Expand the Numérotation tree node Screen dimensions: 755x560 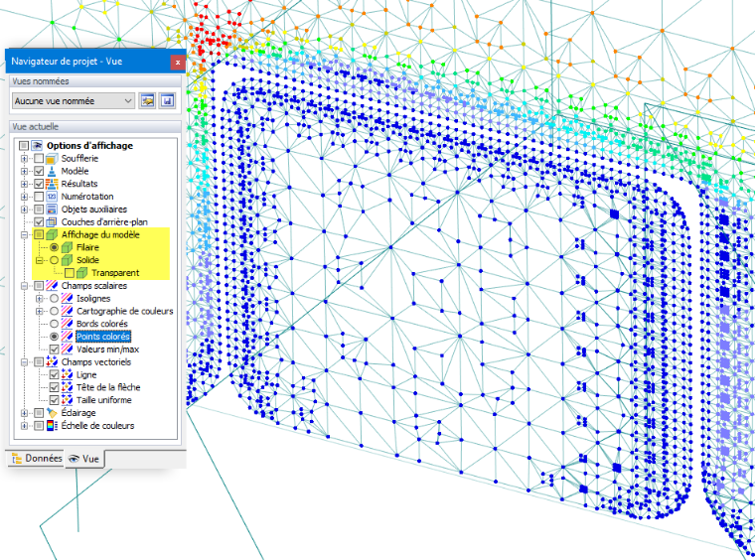(x=24, y=197)
